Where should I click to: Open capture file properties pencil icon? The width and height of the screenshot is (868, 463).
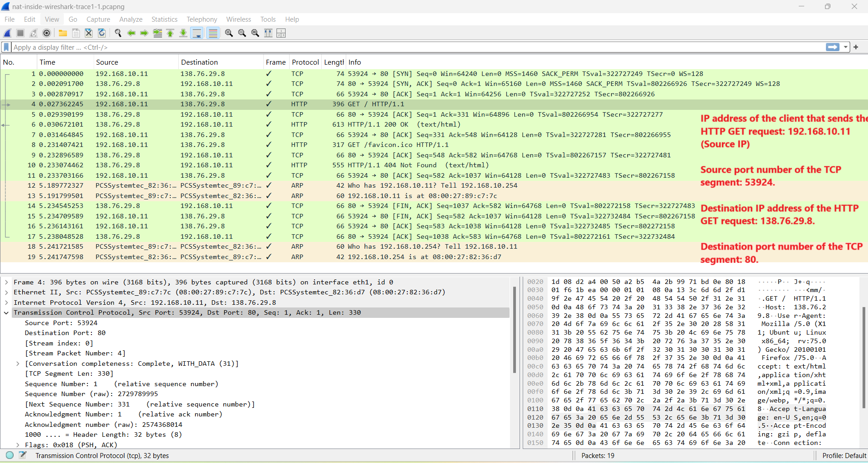click(x=23, y=455)
